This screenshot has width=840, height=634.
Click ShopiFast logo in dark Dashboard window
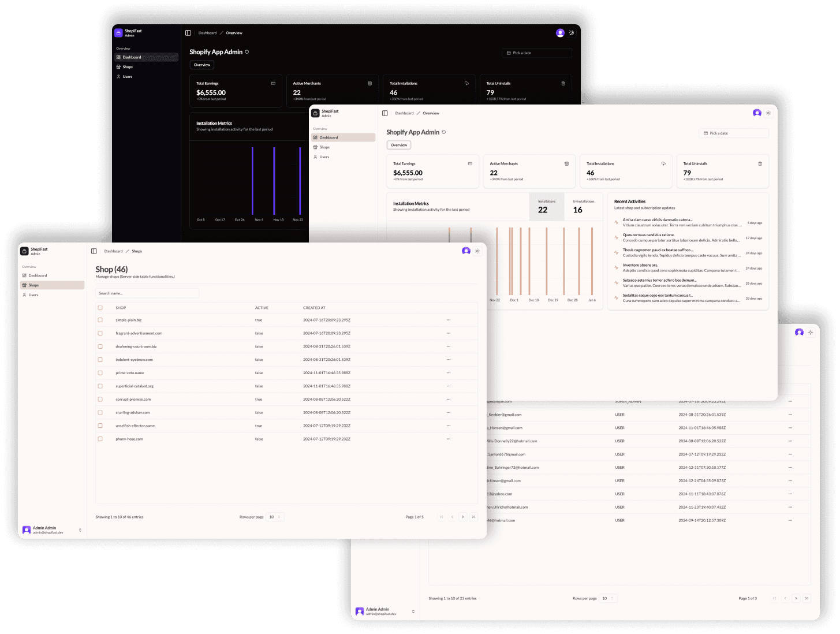[118, 33]
